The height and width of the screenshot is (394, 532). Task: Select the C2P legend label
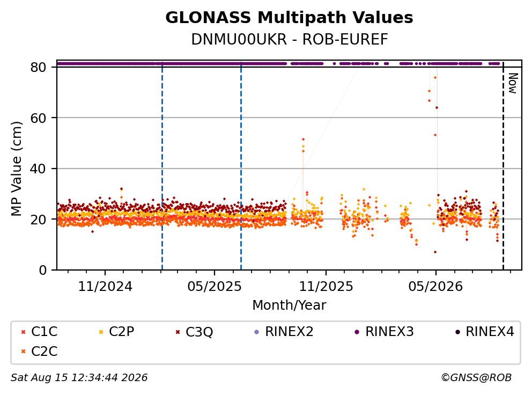tap(121, 332)
